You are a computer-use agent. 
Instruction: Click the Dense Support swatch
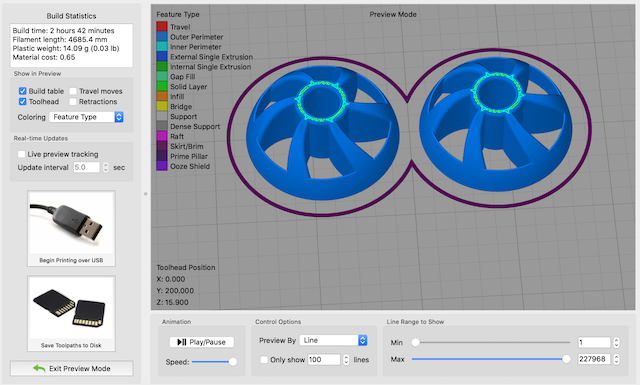162,126
